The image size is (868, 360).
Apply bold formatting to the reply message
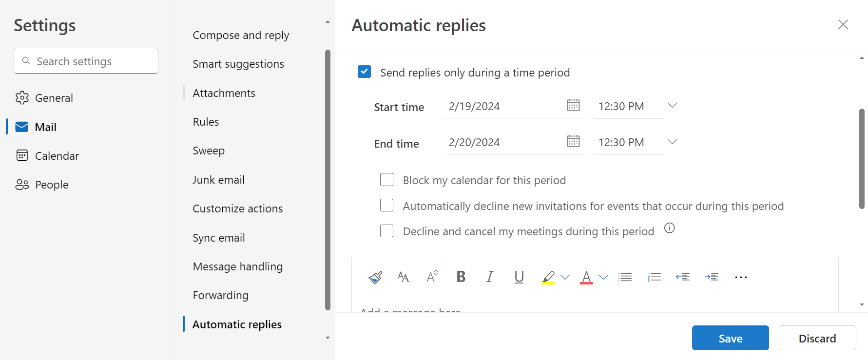click(x=461, y=277)
